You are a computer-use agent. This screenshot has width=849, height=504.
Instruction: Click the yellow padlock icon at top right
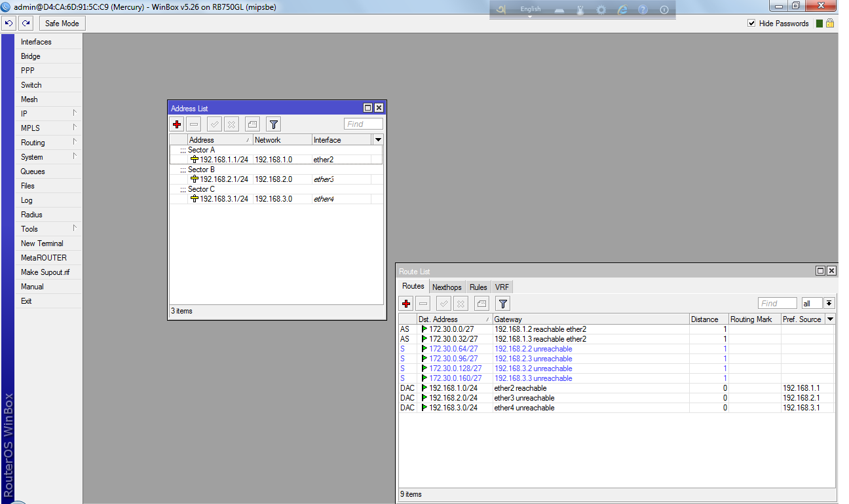(x=829, y=24)
